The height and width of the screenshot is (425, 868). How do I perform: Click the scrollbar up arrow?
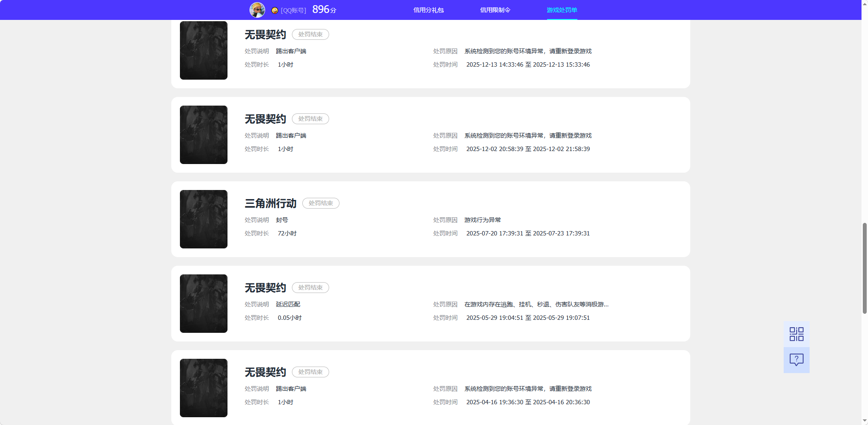tap(865, 3)
